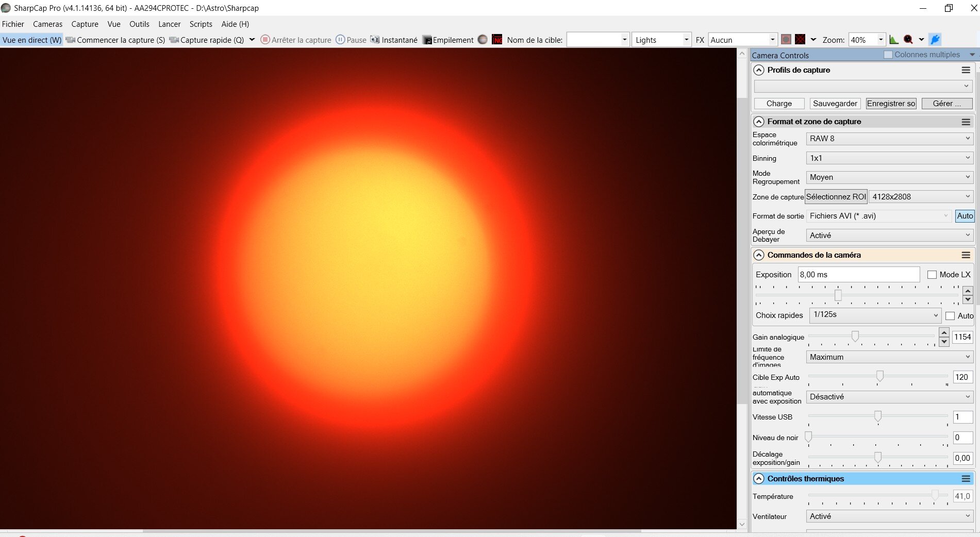Click the Pause icon
This screenshot has width=980, height=537.
point(340,40)
